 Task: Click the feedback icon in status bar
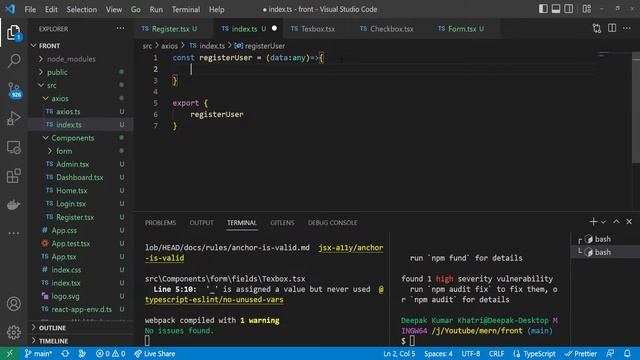[610, 353]
